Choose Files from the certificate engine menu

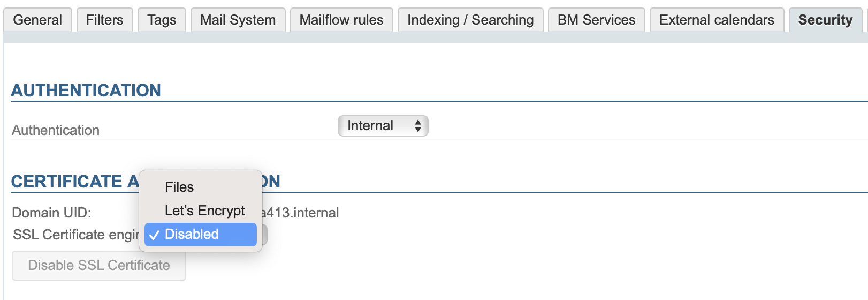179,187
